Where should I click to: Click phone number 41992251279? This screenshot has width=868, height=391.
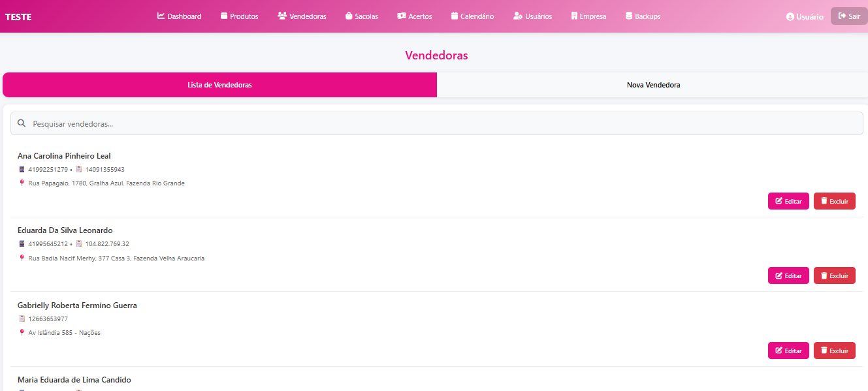coord(48,170)
